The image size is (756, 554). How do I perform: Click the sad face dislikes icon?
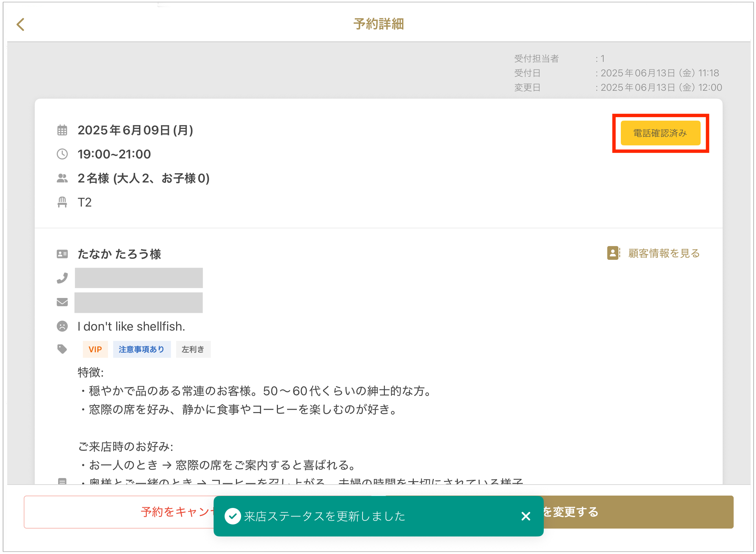(62, 326)
